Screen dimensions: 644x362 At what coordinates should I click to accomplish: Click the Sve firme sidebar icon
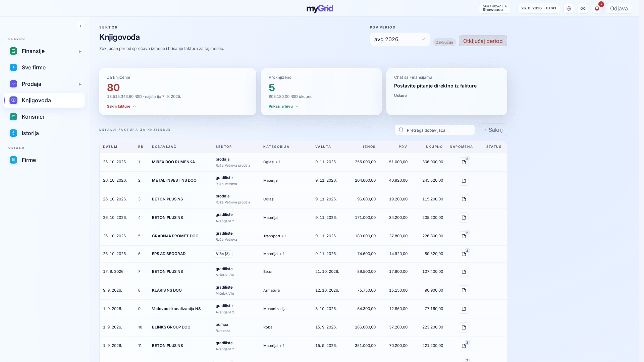[13, 67]
